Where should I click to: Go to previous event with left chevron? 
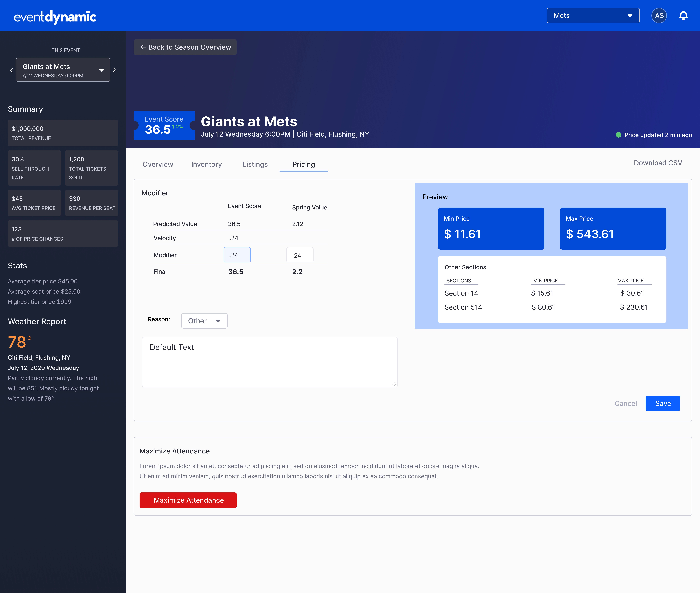pyautogui.click(x=11, y=70)
